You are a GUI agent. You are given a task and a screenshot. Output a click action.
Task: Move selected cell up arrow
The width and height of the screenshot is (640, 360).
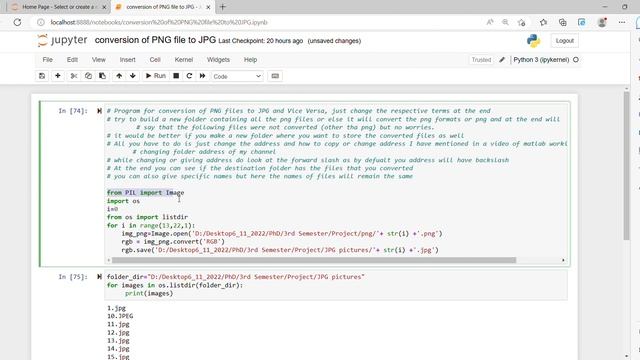(119, 76)
